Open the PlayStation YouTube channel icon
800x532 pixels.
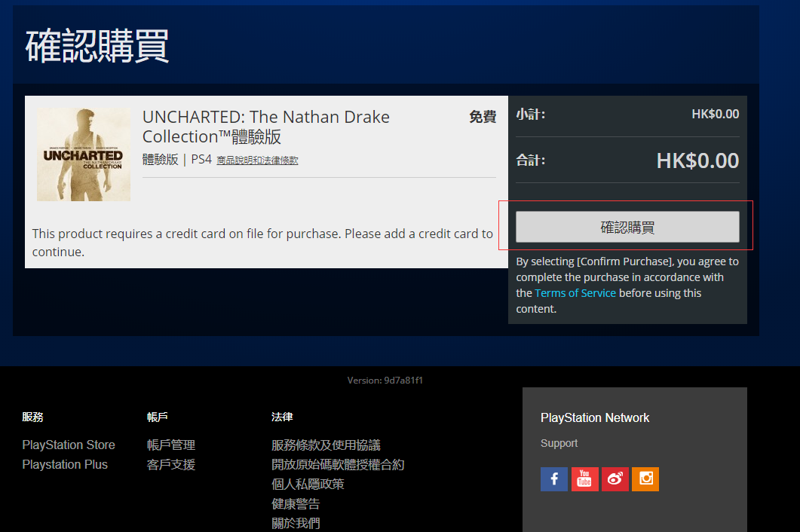pyautogui.click(x=584, y=479)
